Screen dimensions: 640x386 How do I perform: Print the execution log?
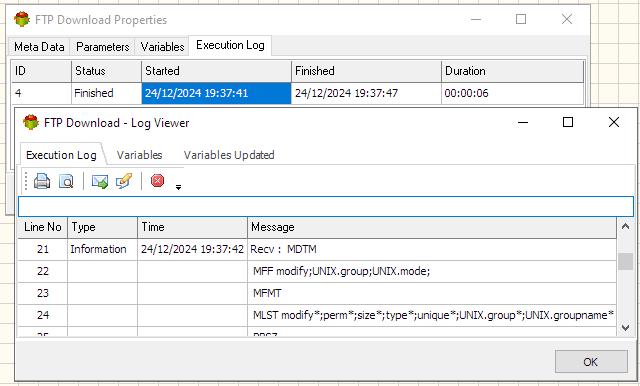42,181
